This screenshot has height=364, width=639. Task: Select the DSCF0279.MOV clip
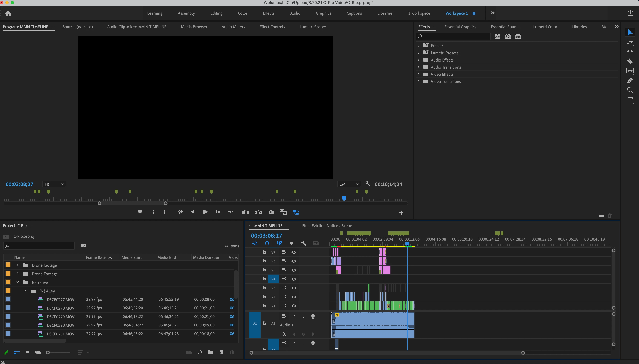(x=60, y=317)
